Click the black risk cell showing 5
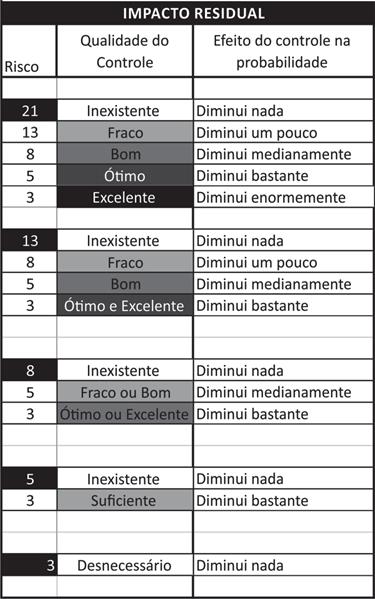 (x=29, y=478)
